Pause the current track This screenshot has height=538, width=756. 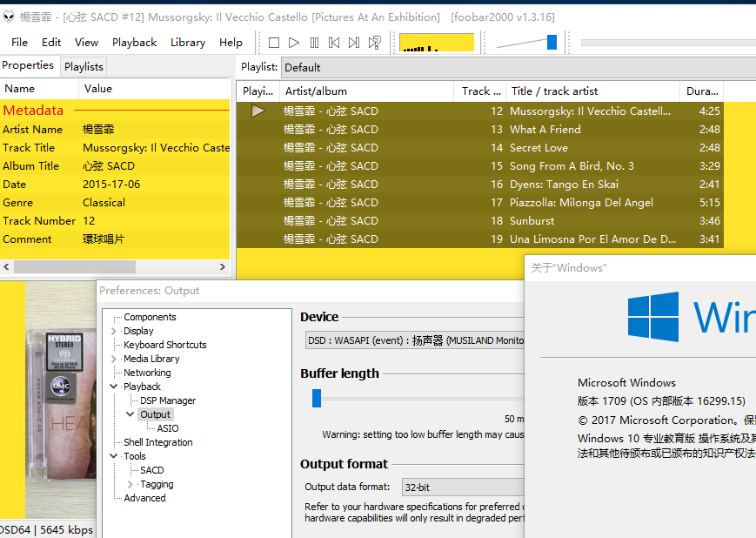click(x=314, y=43)
